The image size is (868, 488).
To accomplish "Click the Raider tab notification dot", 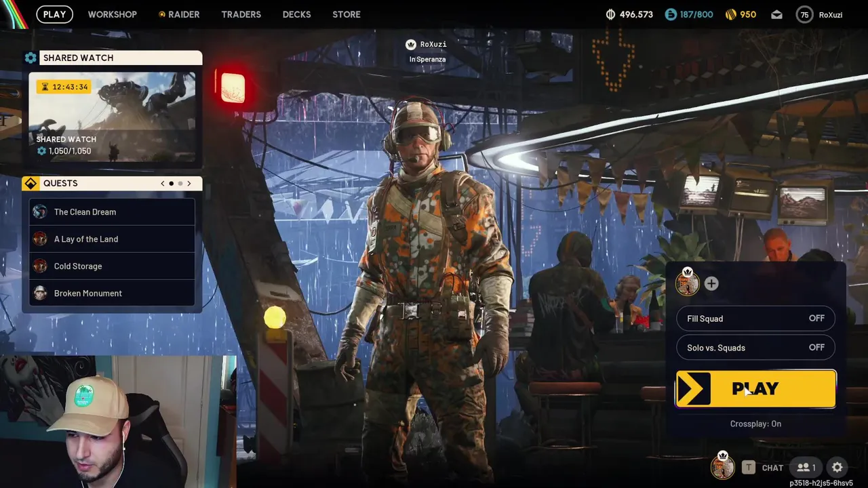I will click(x=161, y=14).
